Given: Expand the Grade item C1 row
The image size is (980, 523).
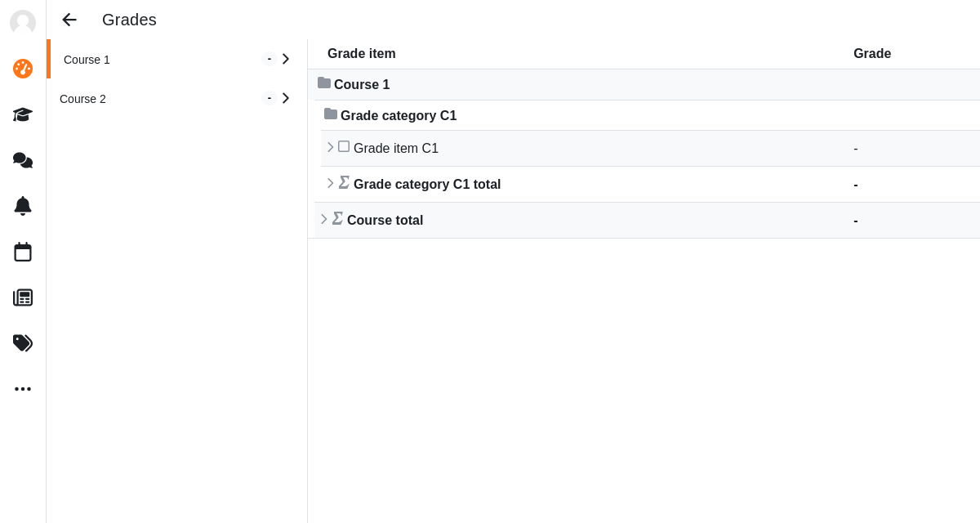Looking at the screenshot, I should (x=330, y=147).
